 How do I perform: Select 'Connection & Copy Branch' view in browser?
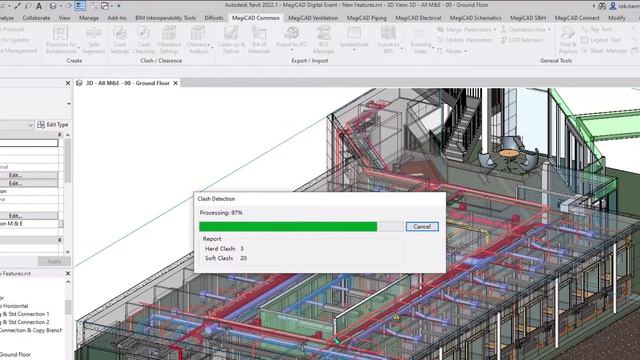[x=31, y=330]
